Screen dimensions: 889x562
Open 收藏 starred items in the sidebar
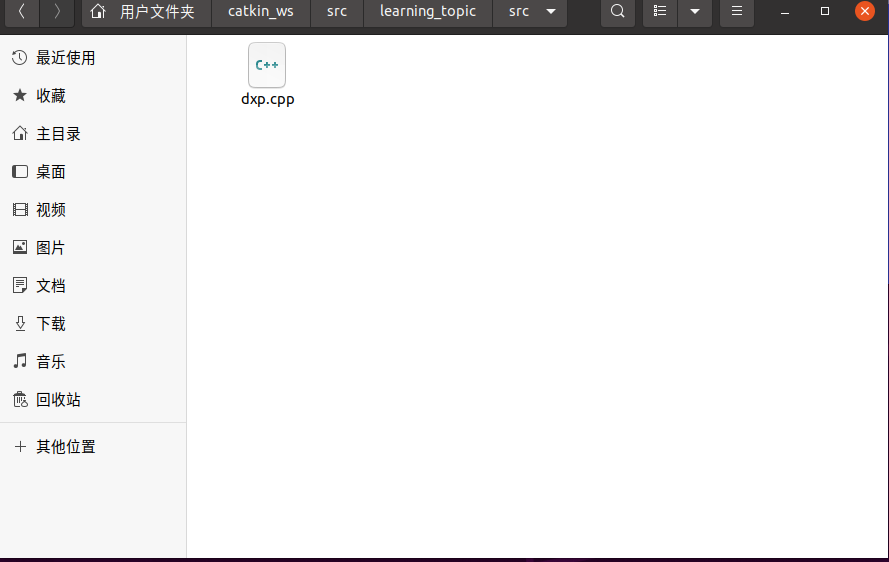tap(93, 96)
